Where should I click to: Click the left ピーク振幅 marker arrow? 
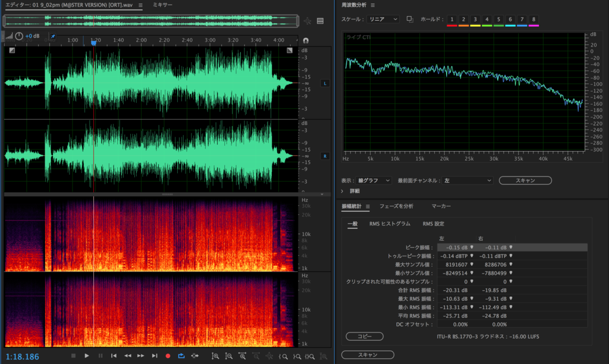(x=472, y=247)
